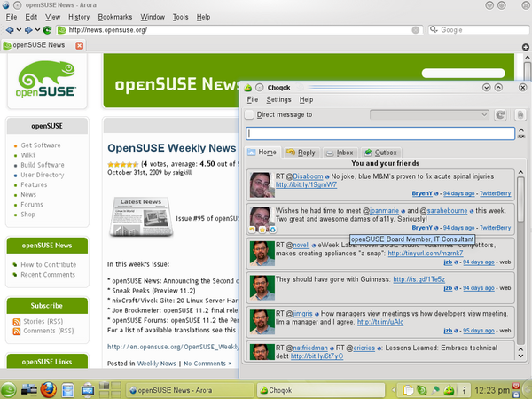Image resolution: width=532 pixels, height=399 pixels.
Task: Go forward using Arora's forward arrow
Action: (x=28, y=30)
